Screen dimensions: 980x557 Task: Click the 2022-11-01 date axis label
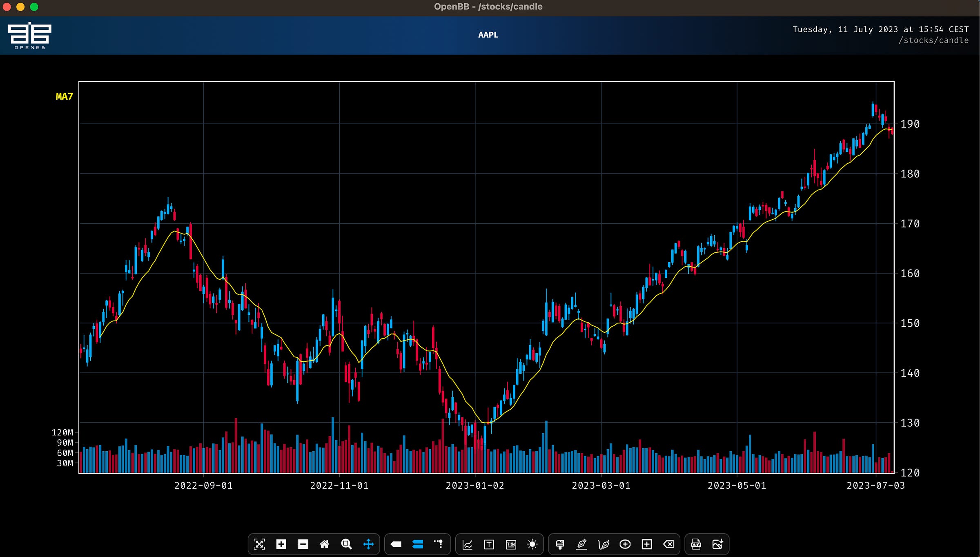339,486
